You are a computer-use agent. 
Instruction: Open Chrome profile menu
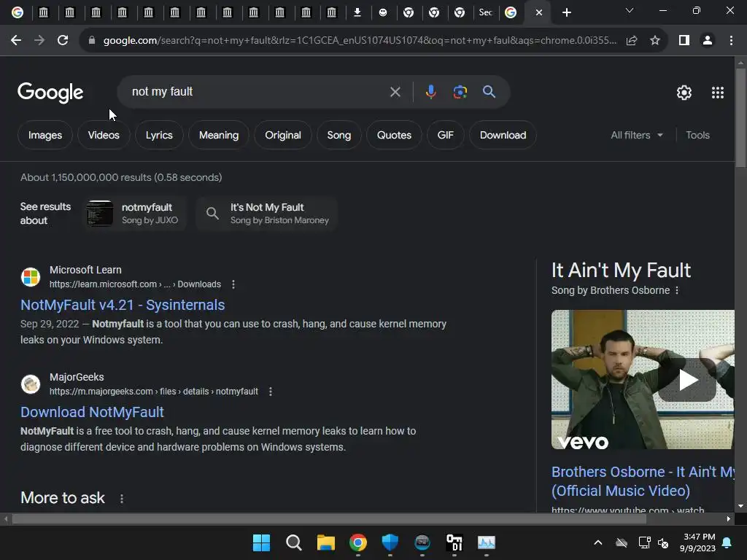tap(708, 41)
